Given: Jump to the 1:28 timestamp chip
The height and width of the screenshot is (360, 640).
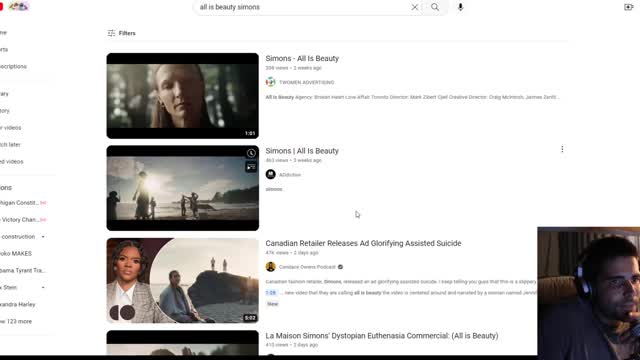Looking at the screenshot, I should 271,293.
